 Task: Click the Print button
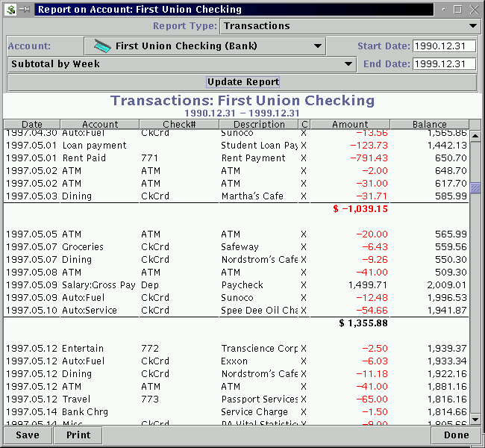(x=78, y=435)
